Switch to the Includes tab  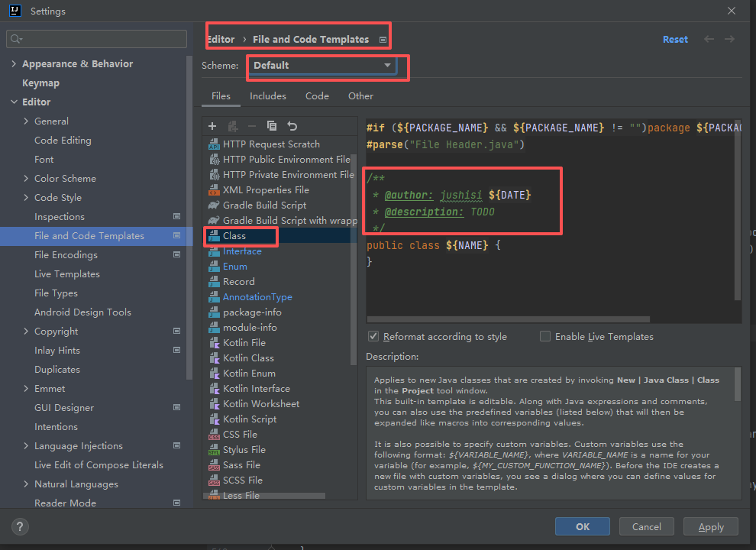267,96
